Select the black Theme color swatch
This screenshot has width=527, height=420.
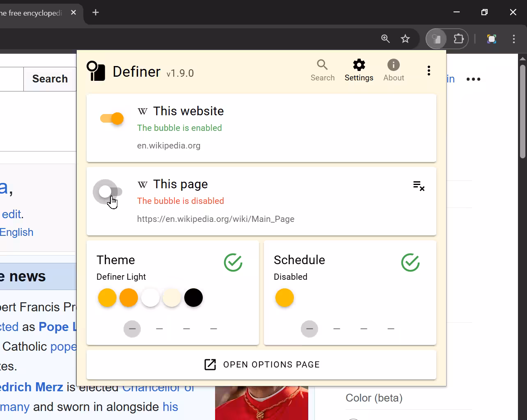pyautogui.click(x=193, y=298)
